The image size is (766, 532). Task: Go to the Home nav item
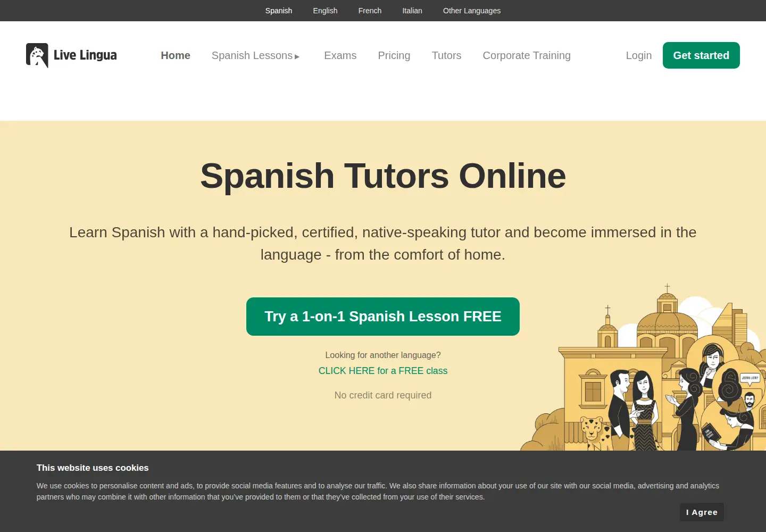(x=176, y=55)
